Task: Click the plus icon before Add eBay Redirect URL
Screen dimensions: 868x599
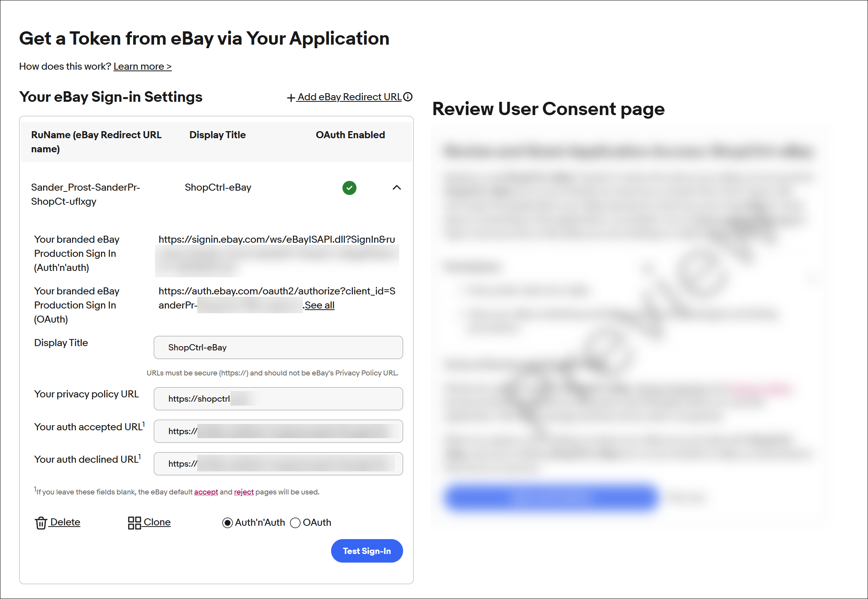Action: tap(291, 97)
